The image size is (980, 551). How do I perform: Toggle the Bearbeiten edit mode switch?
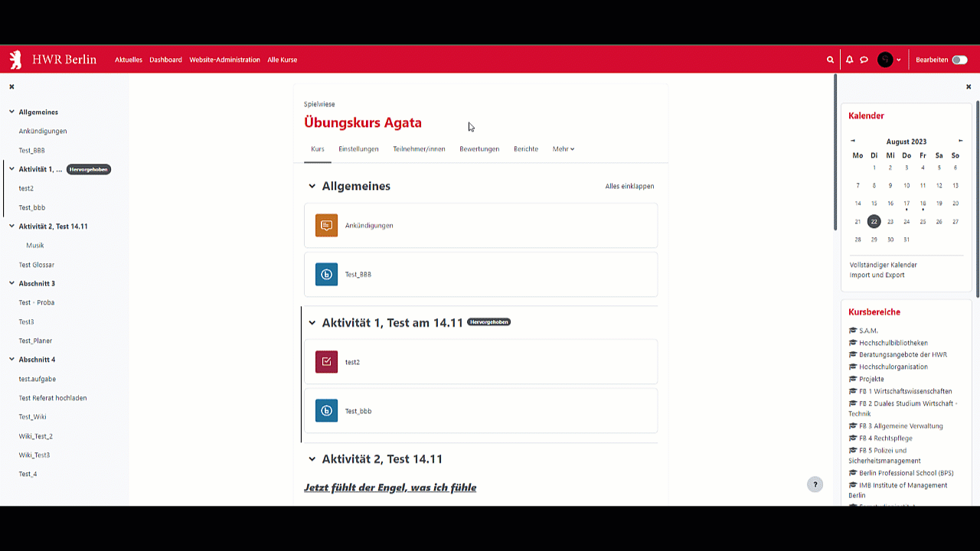coord(959,60)
